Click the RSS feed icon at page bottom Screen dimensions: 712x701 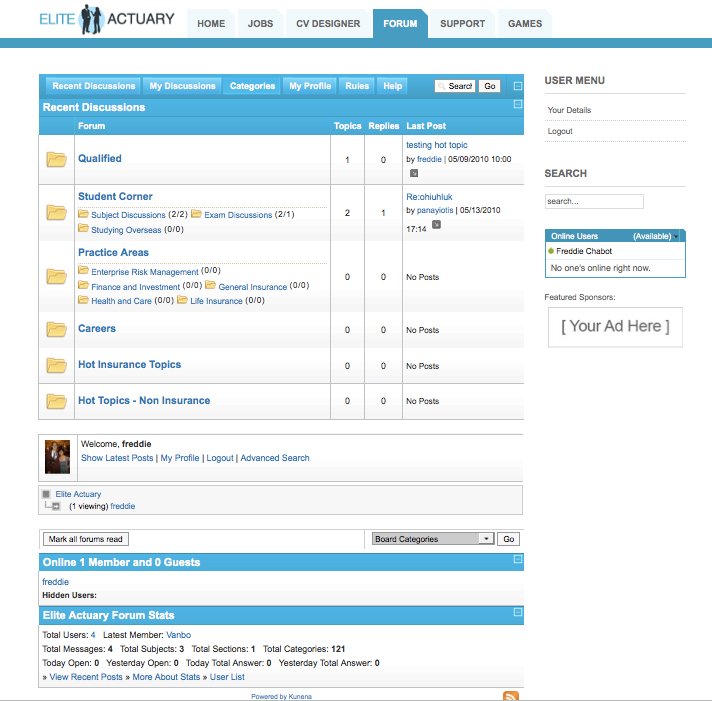pyautogui.click(x=510, y=696)
